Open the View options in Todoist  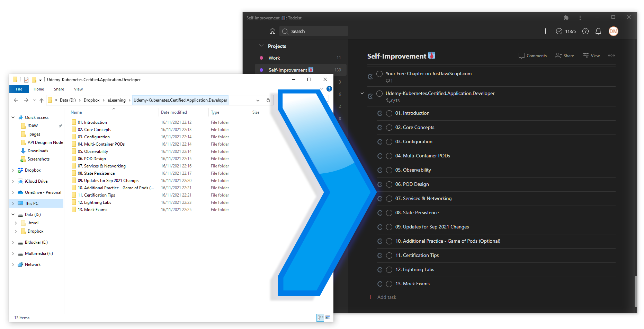point(591,55)
